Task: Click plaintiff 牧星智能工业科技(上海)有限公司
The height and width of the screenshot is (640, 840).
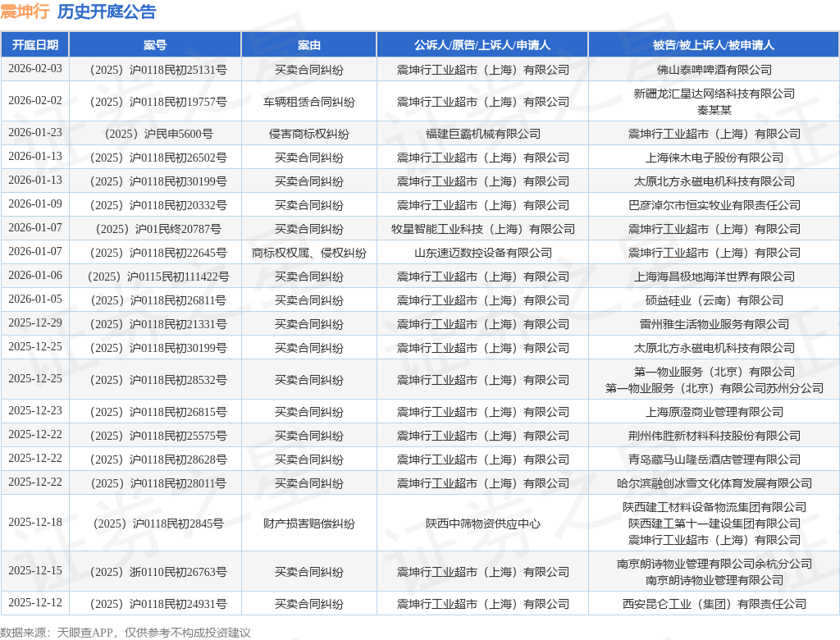Action: click(x=482, y=229)
